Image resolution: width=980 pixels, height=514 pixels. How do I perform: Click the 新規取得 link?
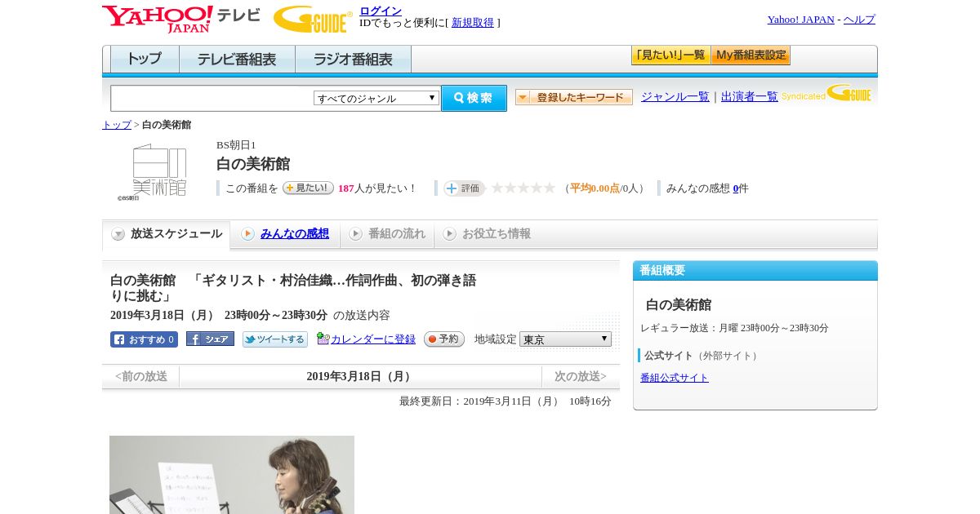(473, 23)
